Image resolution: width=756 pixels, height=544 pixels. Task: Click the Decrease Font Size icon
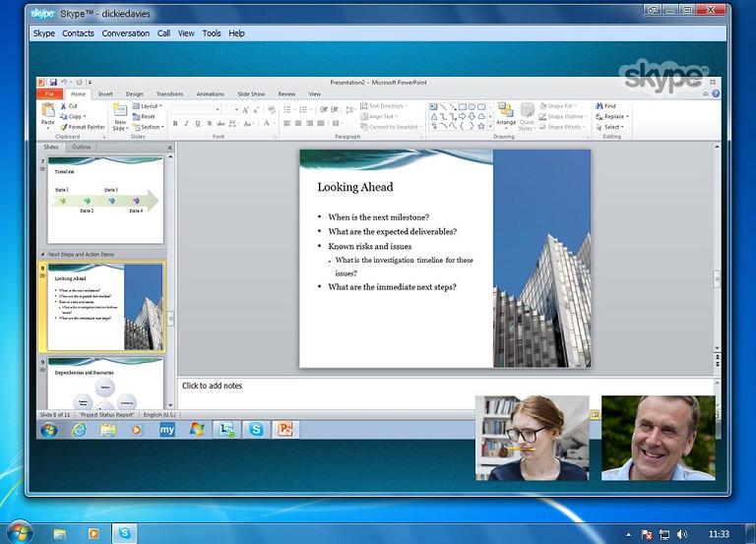point(257,110)
